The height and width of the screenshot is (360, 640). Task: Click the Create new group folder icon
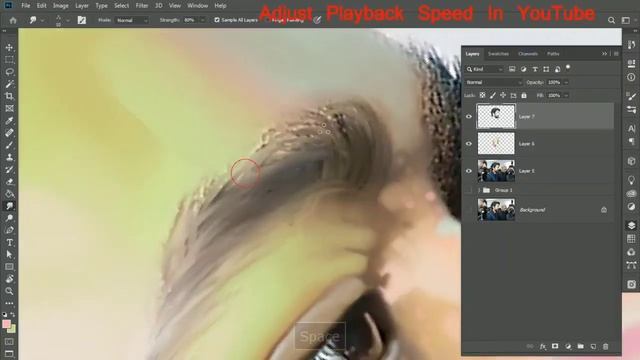[580, 347]
